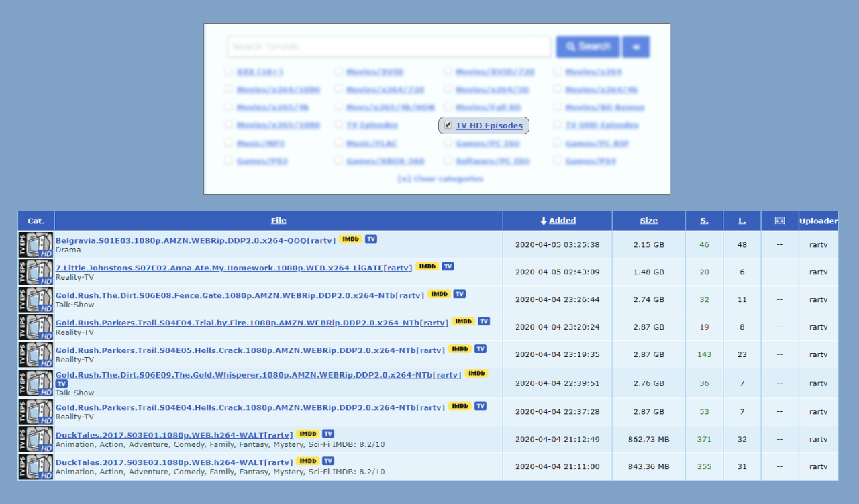Image resolution: width=859 pixels, height=504 pixels.
Task: Click the Drama genre text under Belgravia
Action: [68, 250]
